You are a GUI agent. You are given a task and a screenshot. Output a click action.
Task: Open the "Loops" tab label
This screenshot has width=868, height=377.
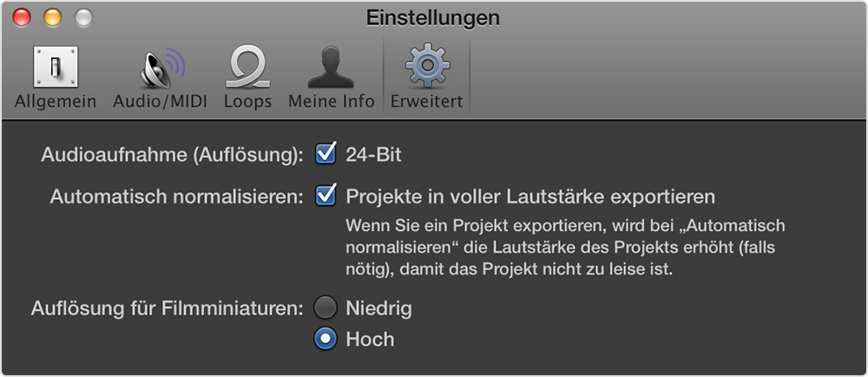coord(247,102)
